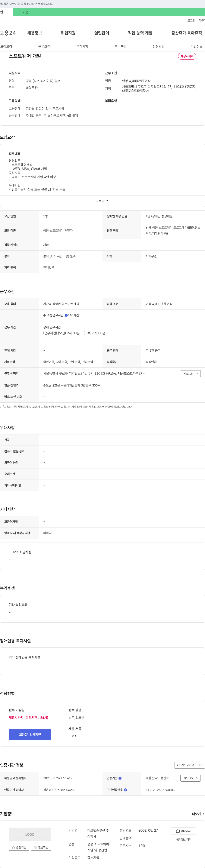Click the 열람차단 block button

pos(41,847)
